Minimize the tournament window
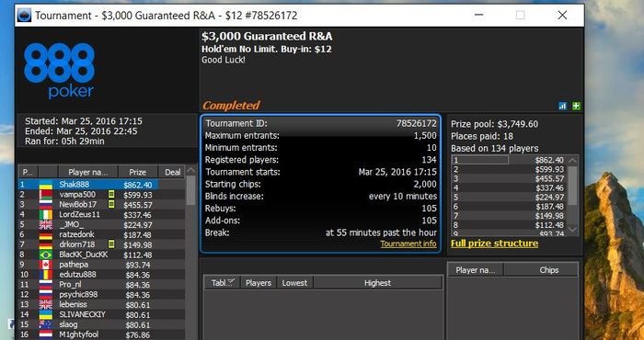 pos(478,16)
